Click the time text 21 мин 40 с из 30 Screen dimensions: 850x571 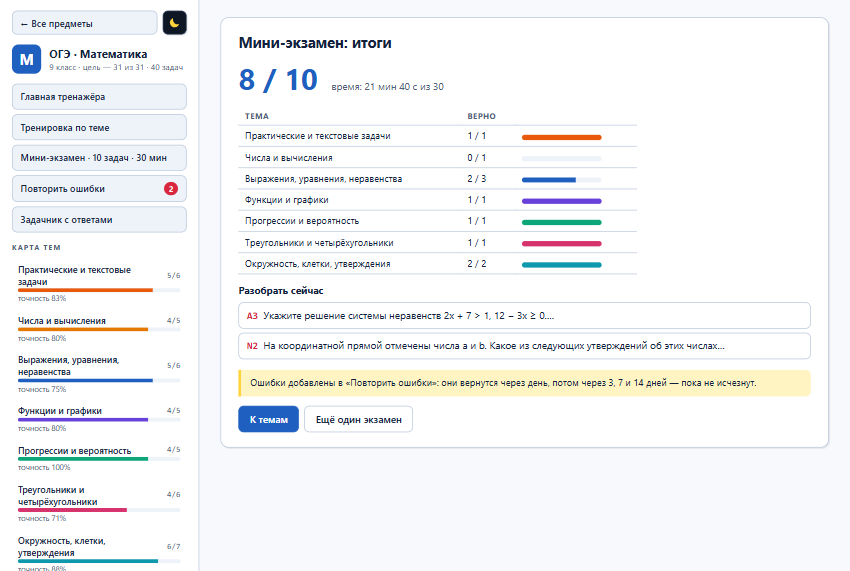(388, 87)
